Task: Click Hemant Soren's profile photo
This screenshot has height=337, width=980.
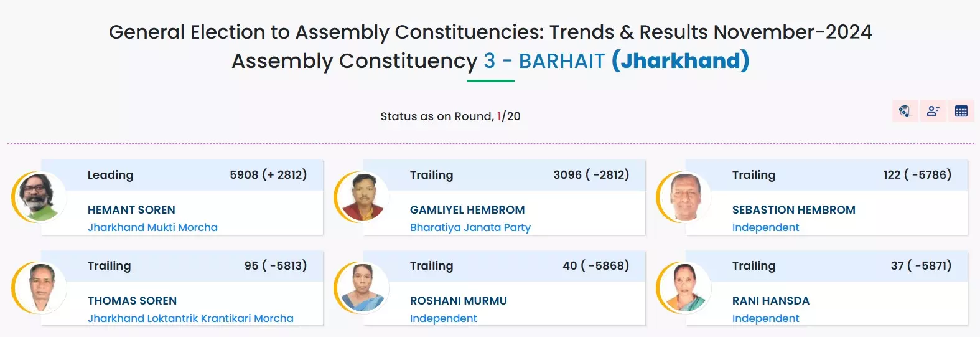Action: tap(39, 197)
